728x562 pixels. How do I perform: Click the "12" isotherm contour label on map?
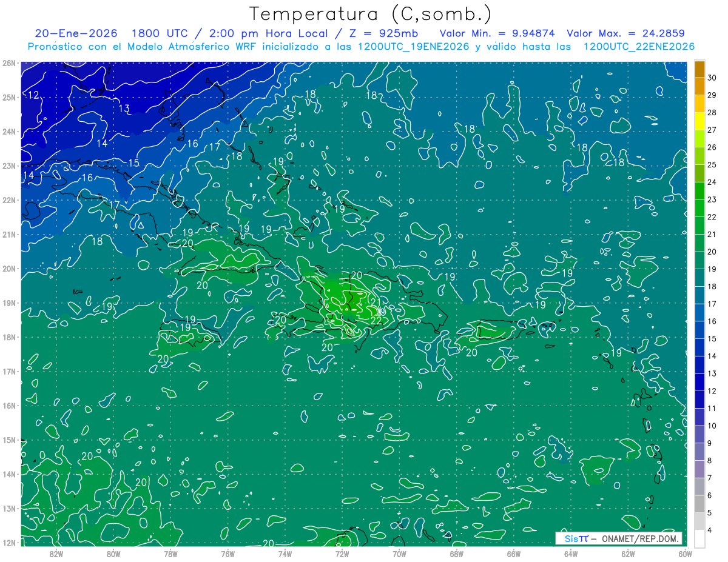(x=33, y=95)
